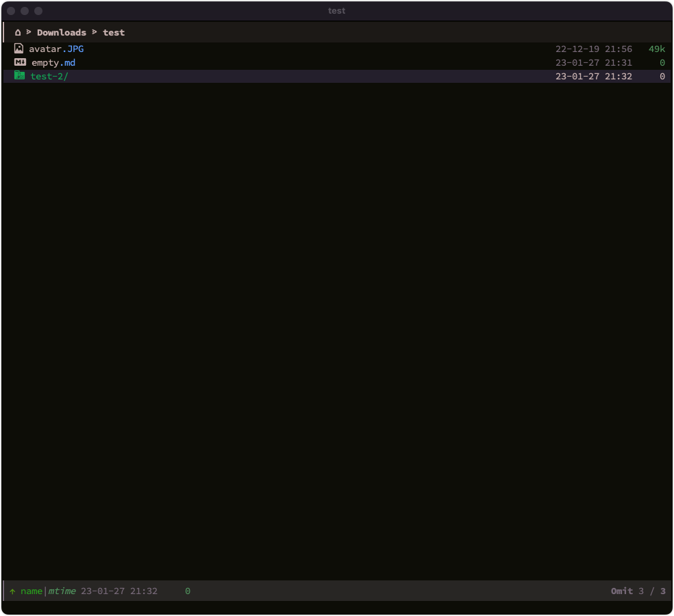Open the test-2/ directory entry
Viewport: 674px width, 616px height.
coord(49,77)
